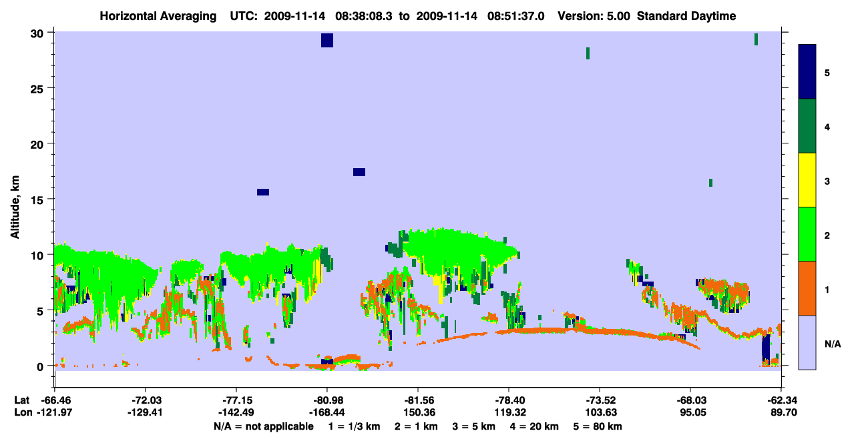The height and width of the screenshot is (445, 868).
Task: Click latitude value -80.98
Action: 327,400
